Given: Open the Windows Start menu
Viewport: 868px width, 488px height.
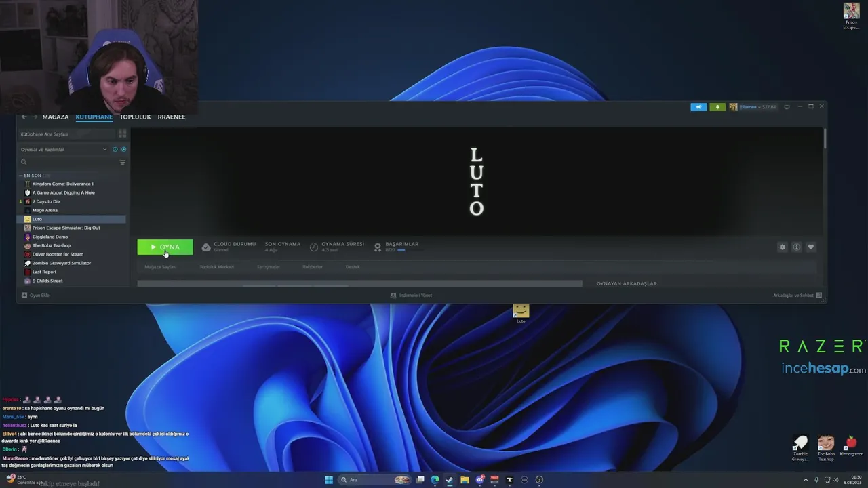Looking at the screenshot, I should (x=329, y=480).
